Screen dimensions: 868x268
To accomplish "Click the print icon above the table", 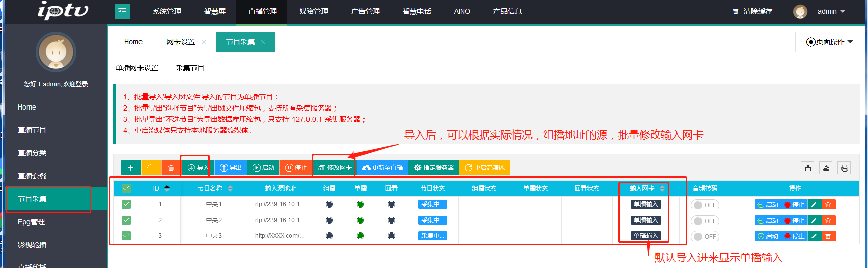I will (x=845, y=168).
